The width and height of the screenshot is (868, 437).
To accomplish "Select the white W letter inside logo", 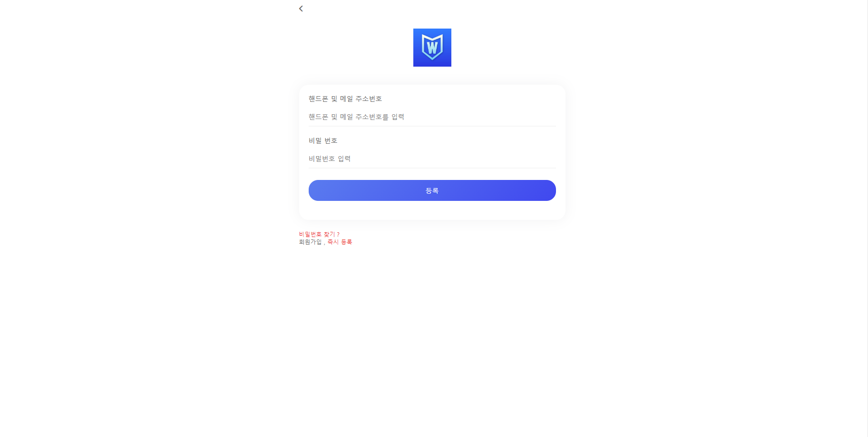I will click(x=432, y=48).
